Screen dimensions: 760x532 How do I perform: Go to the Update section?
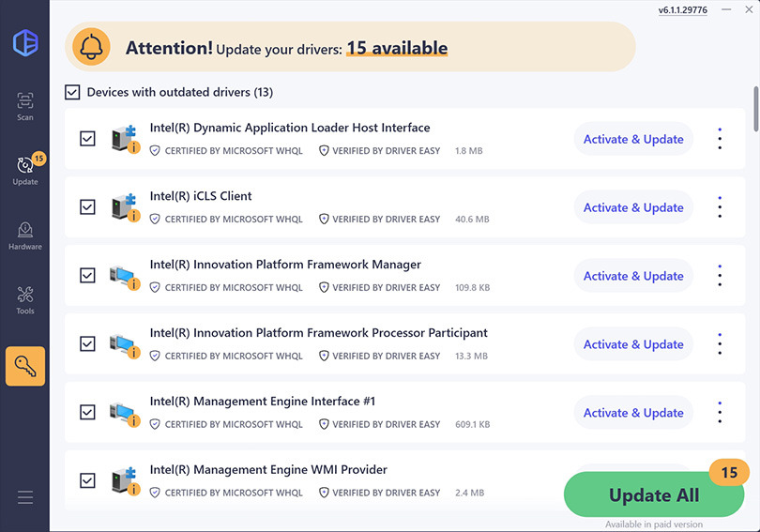pos(25,170)
